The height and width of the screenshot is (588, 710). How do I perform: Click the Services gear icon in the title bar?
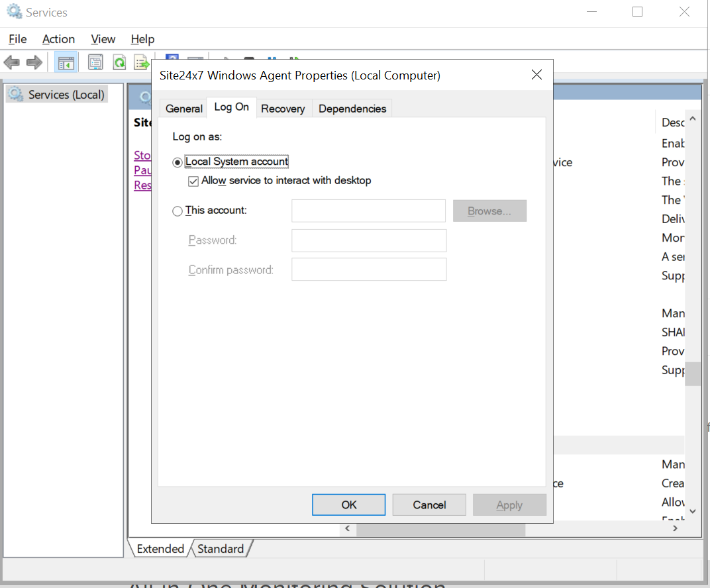tap(15, 11)
